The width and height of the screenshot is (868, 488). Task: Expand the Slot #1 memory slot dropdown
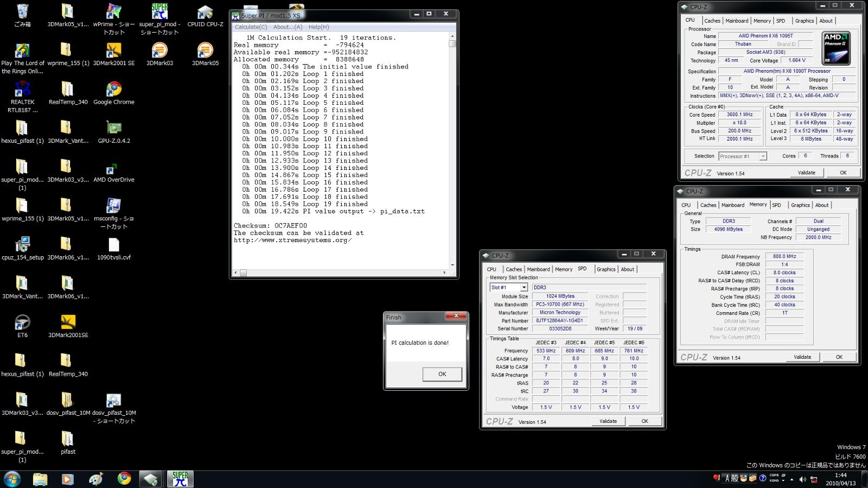524,288
